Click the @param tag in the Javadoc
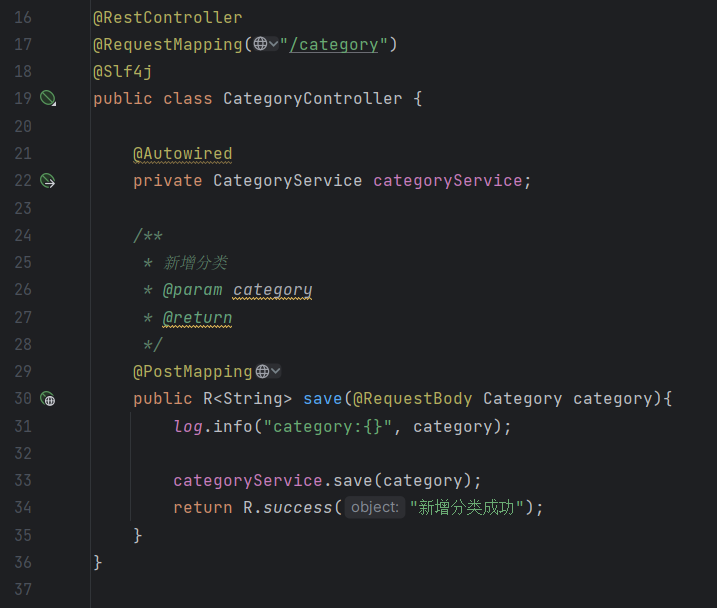 click(x=193, y=290)
